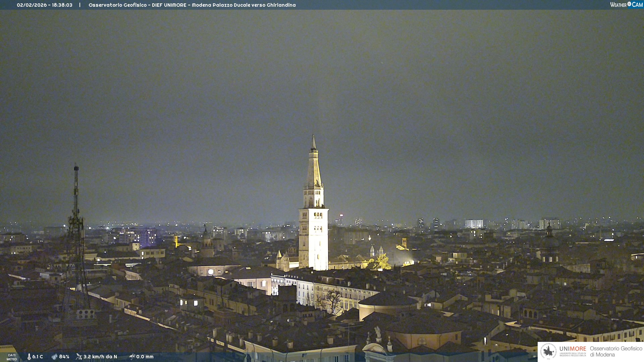Click the wind anemometer icon
Screen dimensions: 644x362
[x=79, y=357]
